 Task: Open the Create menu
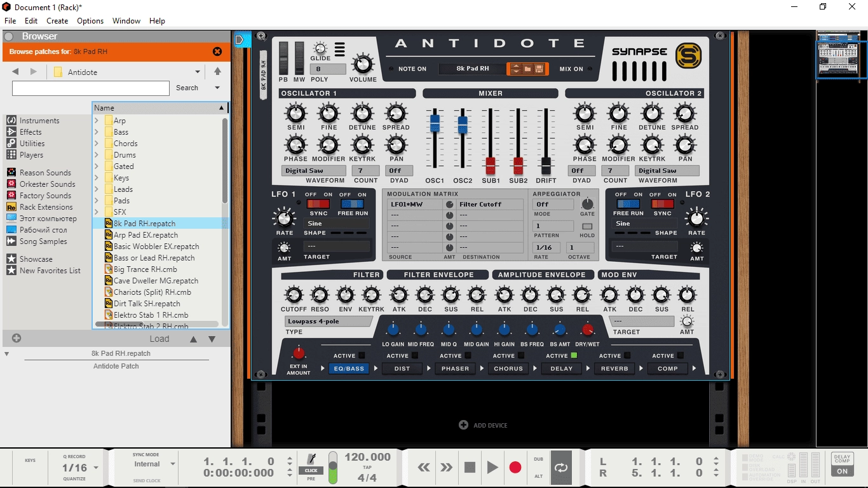pos(57,21)
